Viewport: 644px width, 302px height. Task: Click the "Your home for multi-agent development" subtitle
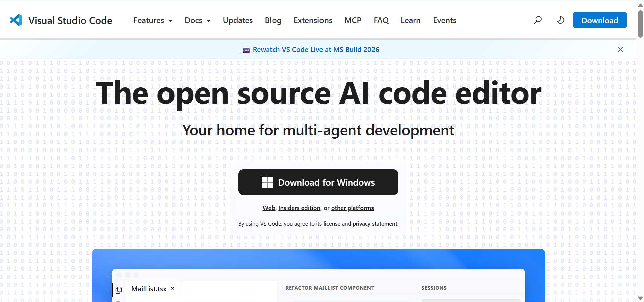coord(318,130)
